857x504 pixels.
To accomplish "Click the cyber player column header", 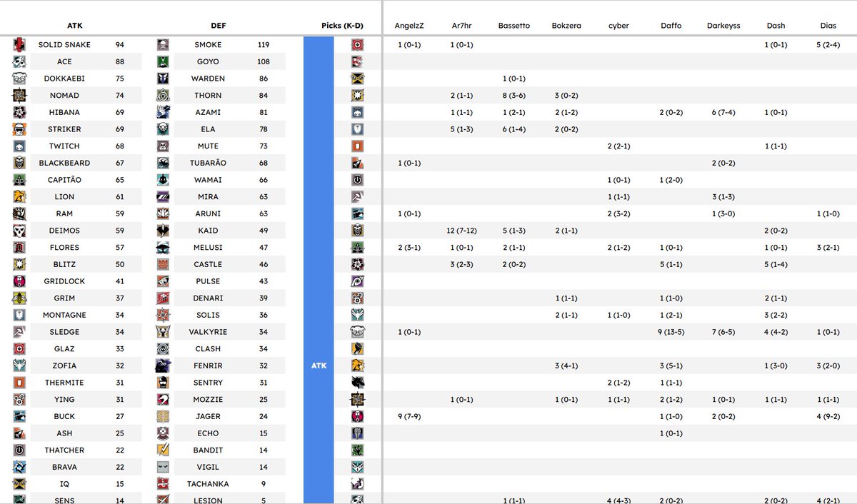I will (618, 26).
